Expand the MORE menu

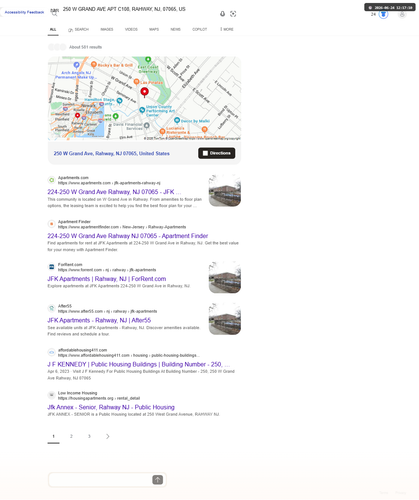[x=227, y=29]
